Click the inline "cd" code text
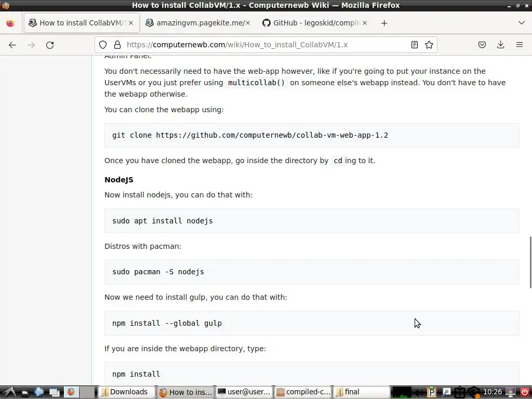This screenshot has width=532, height=399. point(338,161)
